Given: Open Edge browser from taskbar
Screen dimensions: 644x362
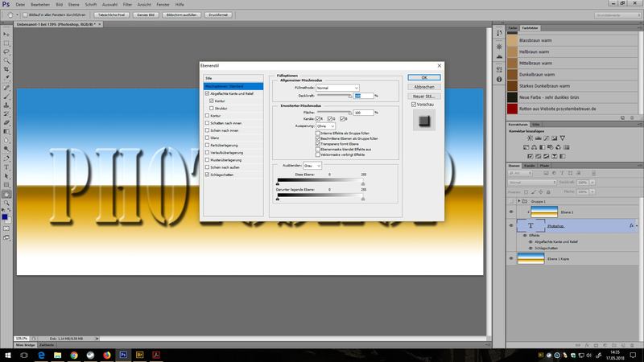Looking at the screenshot, I should pos(41,355).
